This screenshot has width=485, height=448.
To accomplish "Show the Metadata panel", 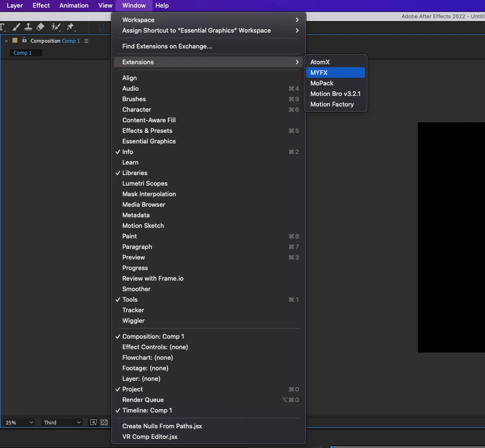I will pyautogui.click(x=209, y=215).
